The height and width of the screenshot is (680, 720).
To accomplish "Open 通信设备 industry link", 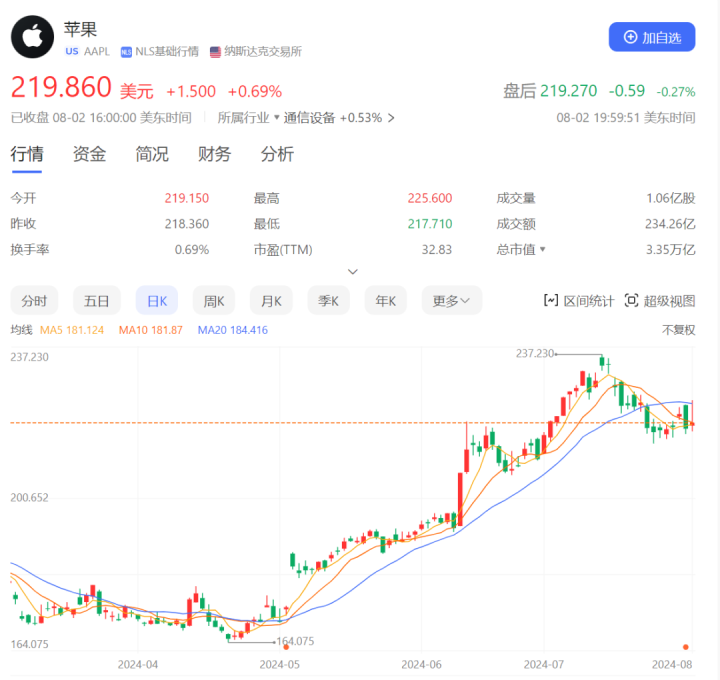I will [309, 118].
